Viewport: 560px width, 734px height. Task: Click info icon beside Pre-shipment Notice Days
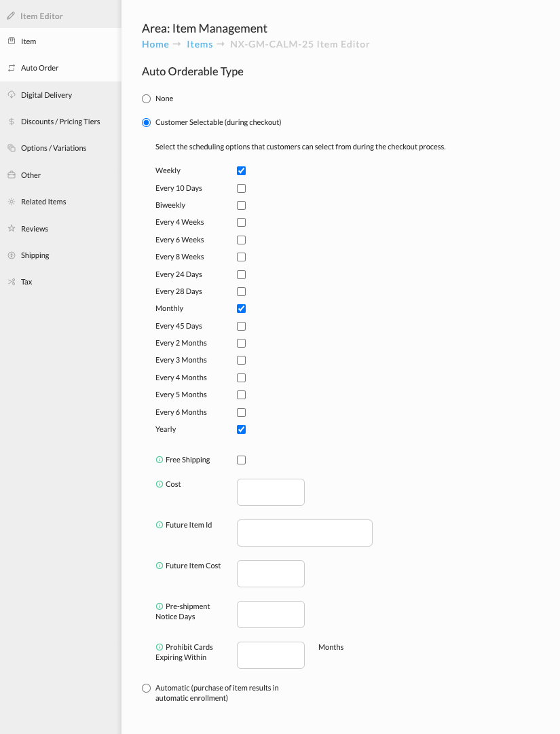159,606
